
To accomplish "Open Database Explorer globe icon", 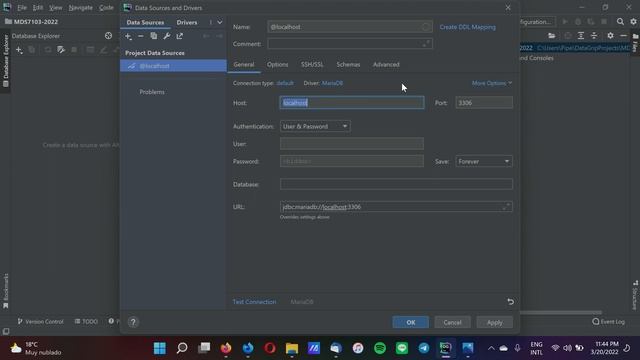I will pos(108,36).
